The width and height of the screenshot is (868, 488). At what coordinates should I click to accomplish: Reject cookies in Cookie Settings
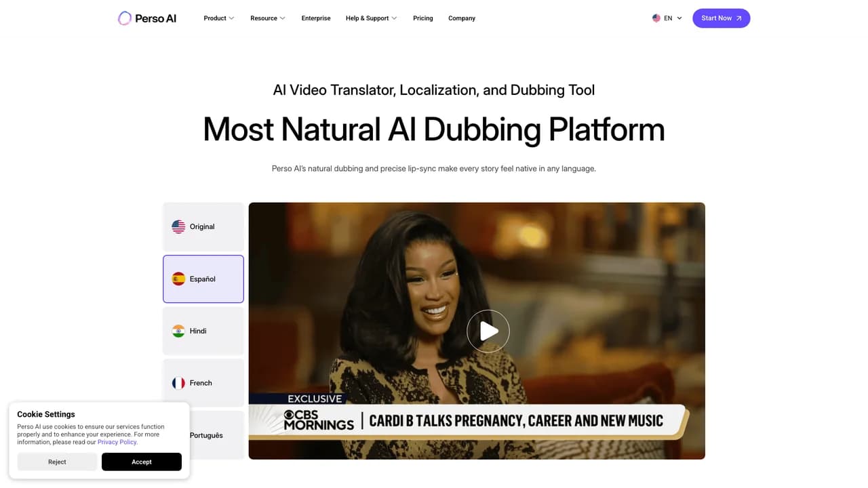click(x=57, y=462)
